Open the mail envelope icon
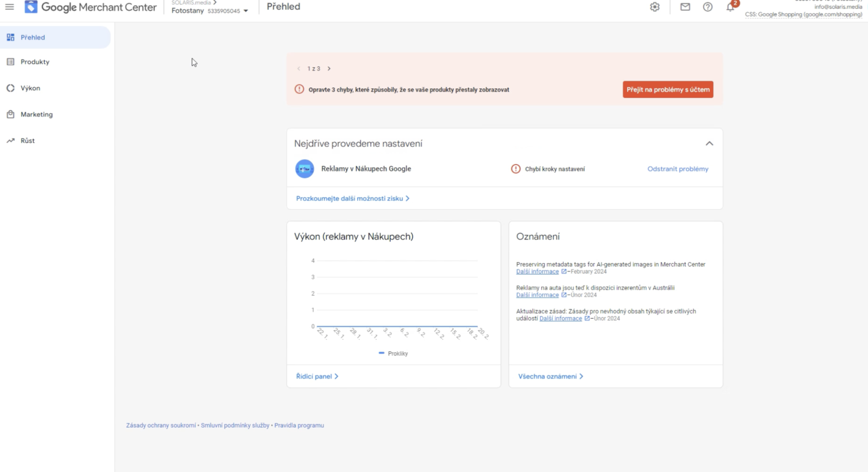 coord(685,7)
